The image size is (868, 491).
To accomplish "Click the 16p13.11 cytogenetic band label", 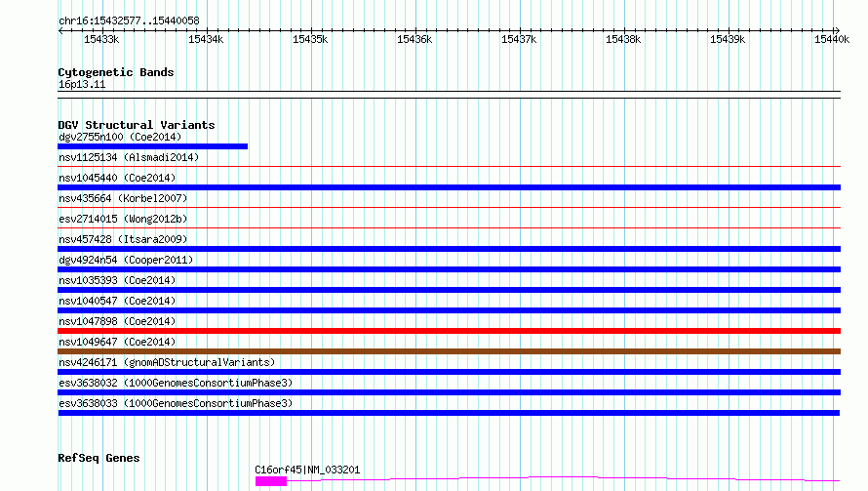I will pos(82,84).
